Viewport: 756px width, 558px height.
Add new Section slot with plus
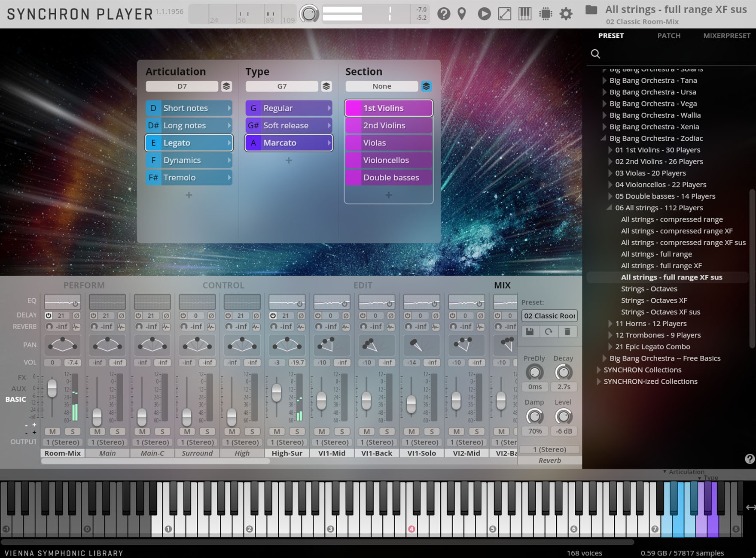point(389,195)
